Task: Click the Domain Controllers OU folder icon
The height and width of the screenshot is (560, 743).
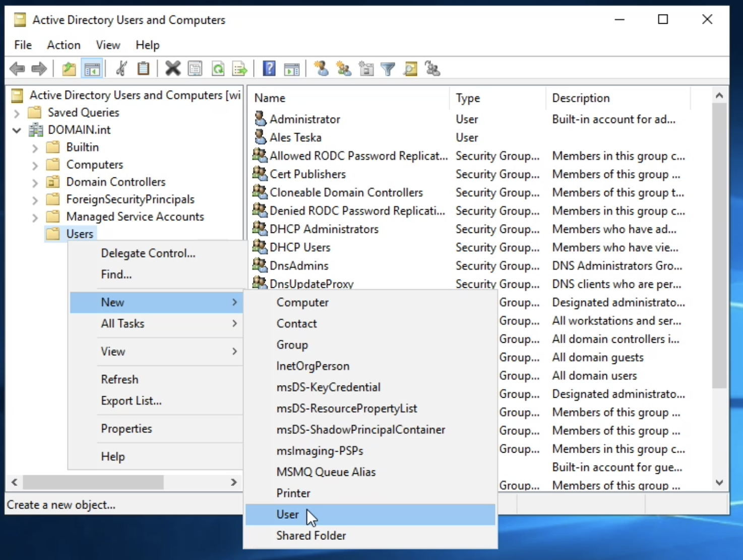Action: (53, 181)
